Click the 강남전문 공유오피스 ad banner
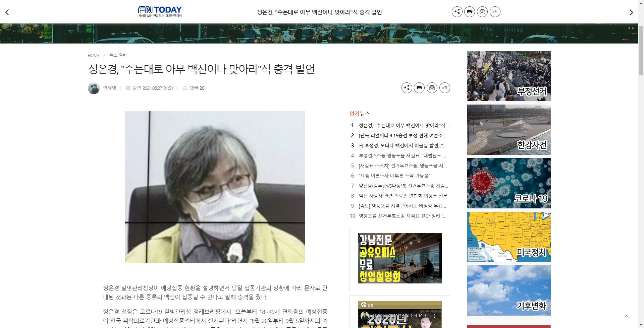The width and height of the screenshot is (644, 328). pyautogui.click(x=400, y=258)
